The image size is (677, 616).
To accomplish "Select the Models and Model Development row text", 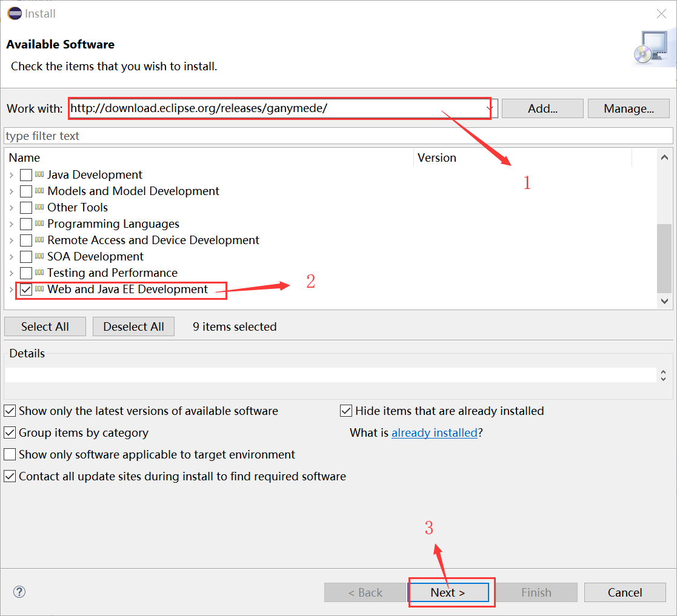I will coord(133,191).
